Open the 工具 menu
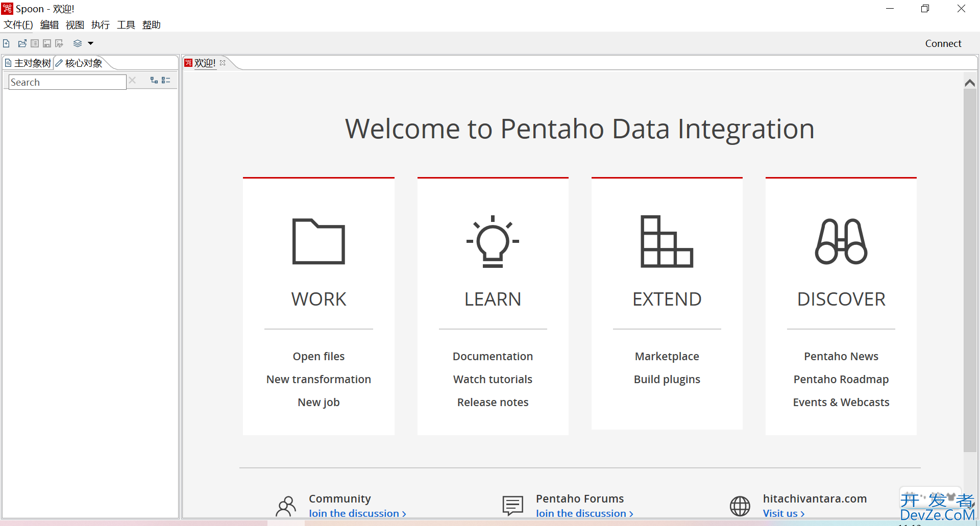 point(126,24)
